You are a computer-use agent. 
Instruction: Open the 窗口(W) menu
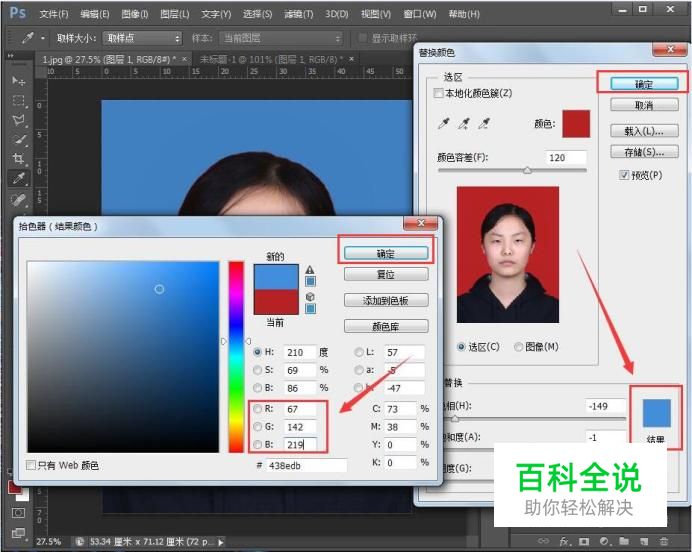tap(420, 14)
